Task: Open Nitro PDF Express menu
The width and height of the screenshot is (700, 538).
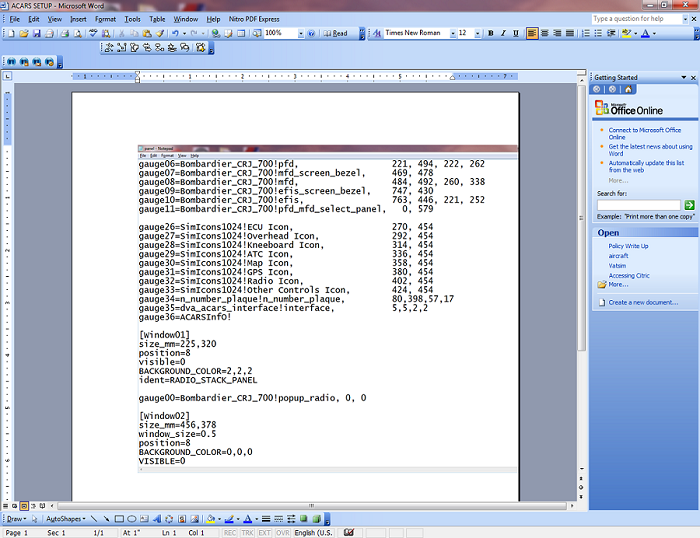Action: pos(254,19)
